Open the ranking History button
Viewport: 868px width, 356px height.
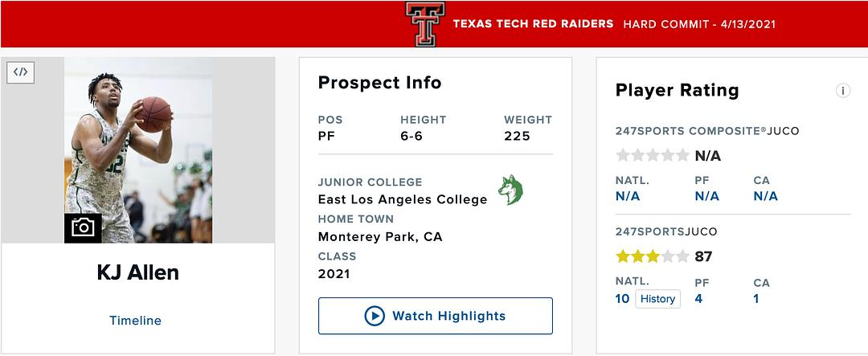pos(657,299)
